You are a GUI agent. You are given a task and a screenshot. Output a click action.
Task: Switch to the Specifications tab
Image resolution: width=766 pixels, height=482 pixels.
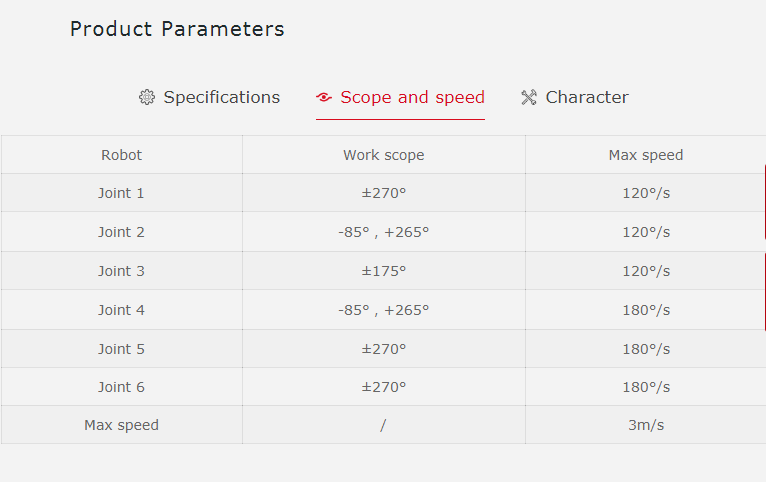coord(221,97)
